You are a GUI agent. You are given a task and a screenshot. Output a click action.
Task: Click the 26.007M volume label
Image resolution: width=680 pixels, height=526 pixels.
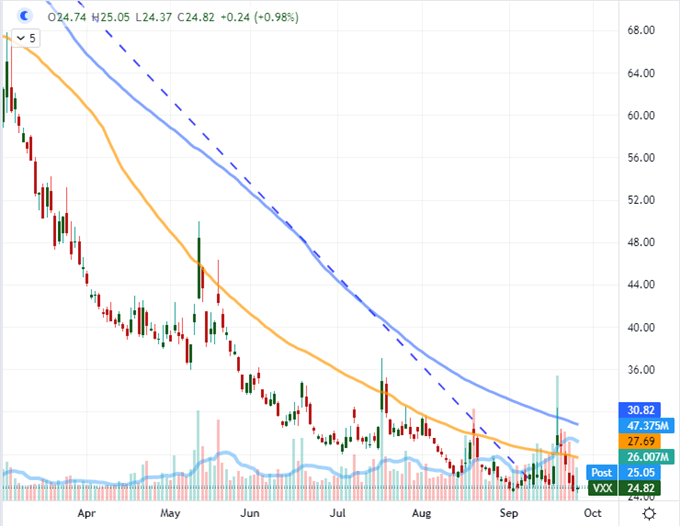pos(647,457)
